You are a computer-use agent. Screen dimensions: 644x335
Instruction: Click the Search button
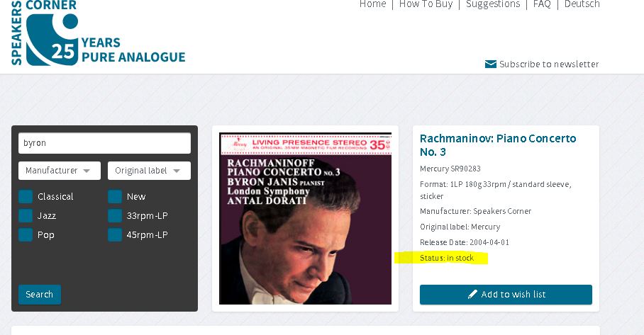coord(40,295)
